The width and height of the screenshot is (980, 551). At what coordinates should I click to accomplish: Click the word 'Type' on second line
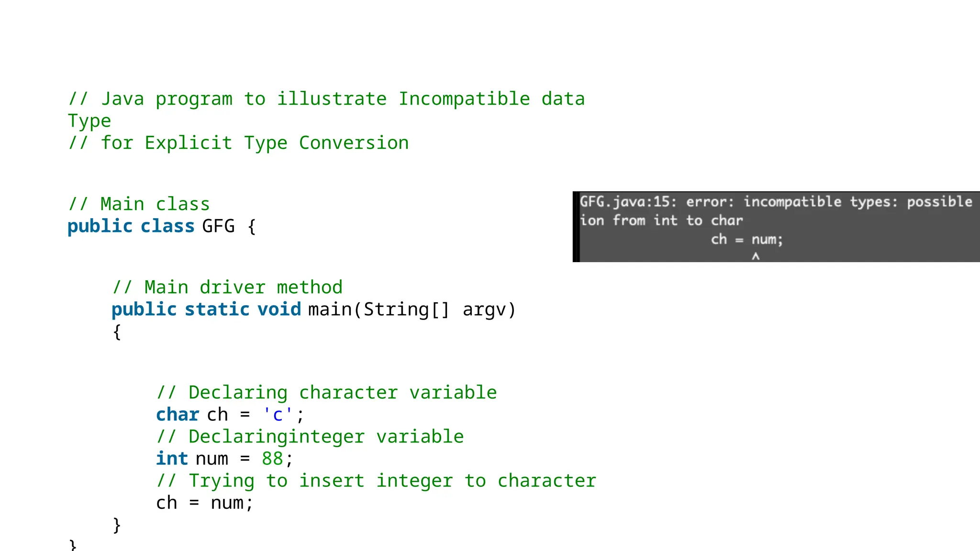coord(89,121)
